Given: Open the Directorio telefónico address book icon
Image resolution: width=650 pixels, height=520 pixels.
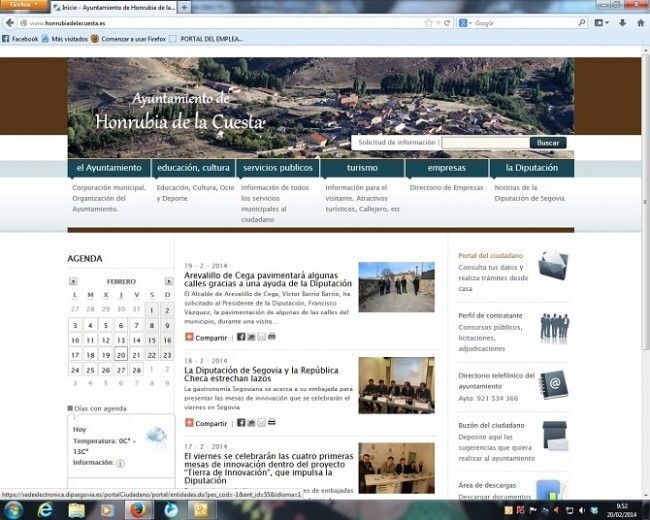Looking at the screenshot, I should tap(553, 383).
